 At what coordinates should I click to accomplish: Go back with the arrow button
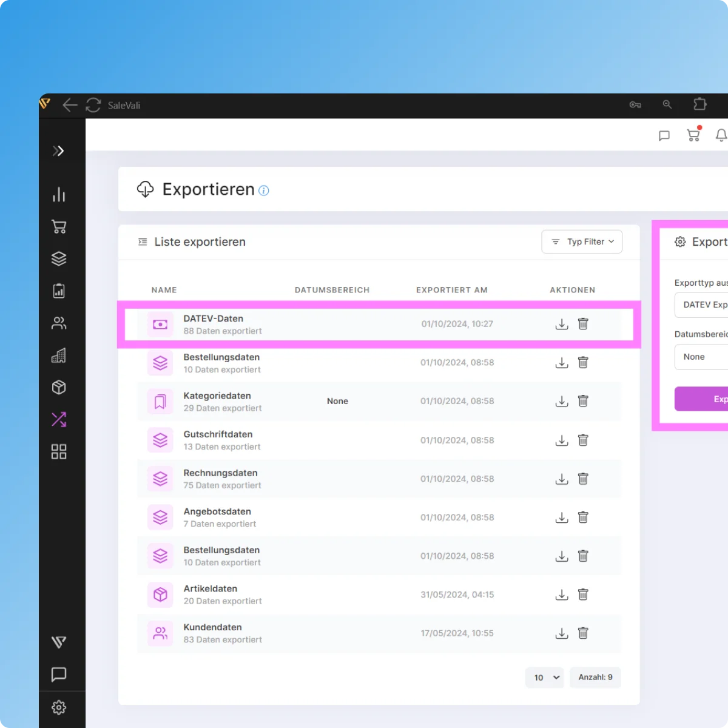[70, 105]
